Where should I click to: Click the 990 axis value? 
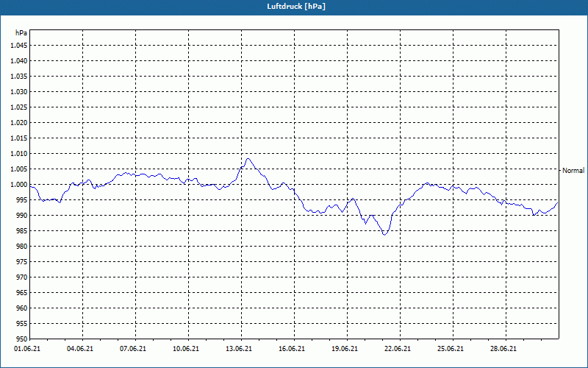point(22,215)
